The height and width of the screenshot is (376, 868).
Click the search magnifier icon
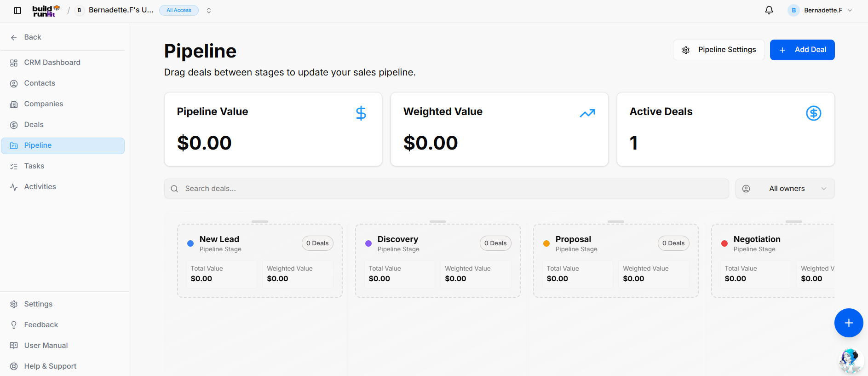click(174, 189)
